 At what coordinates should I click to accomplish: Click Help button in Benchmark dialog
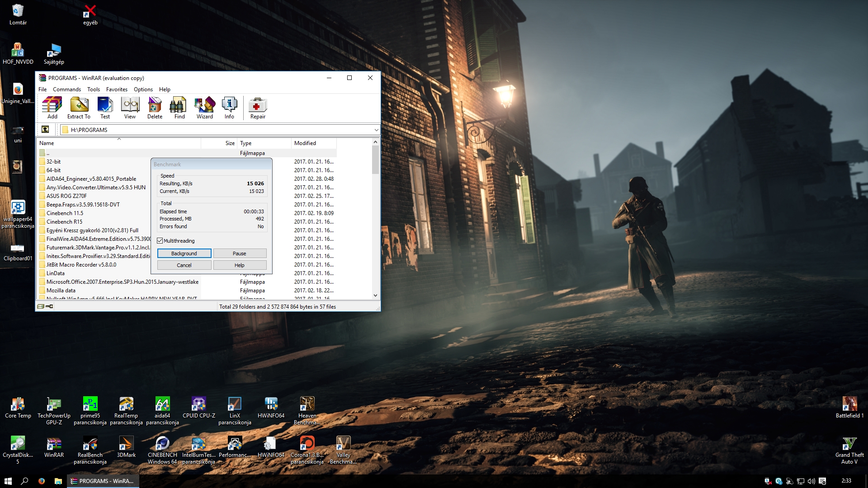[x=240, y=265]
